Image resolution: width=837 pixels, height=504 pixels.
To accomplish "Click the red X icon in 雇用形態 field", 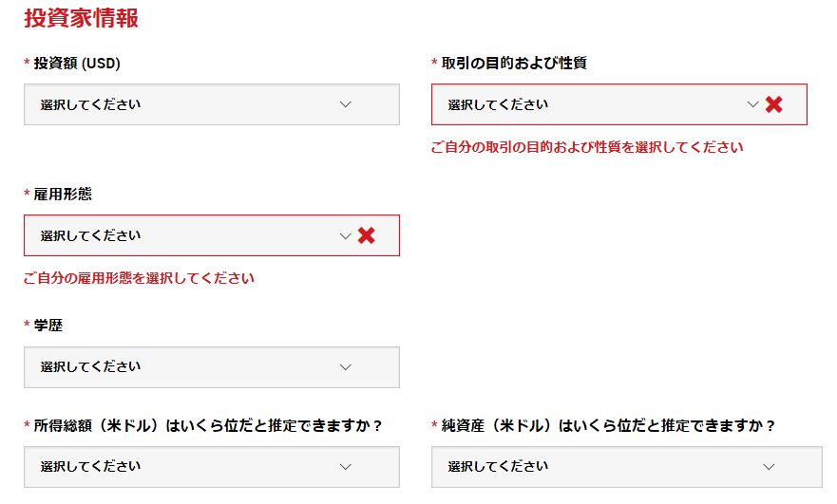I will tap(366, 235).
